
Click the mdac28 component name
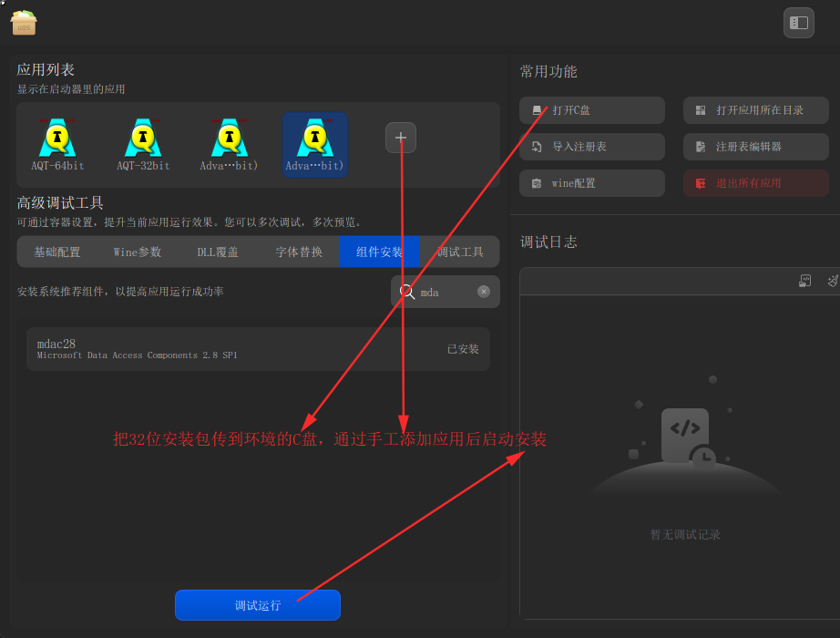click(56, 344)
